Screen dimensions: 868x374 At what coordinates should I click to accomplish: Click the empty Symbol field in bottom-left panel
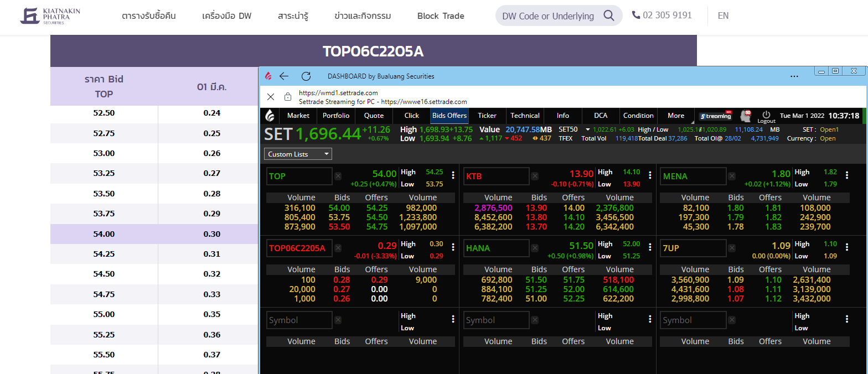coord(299,320)
